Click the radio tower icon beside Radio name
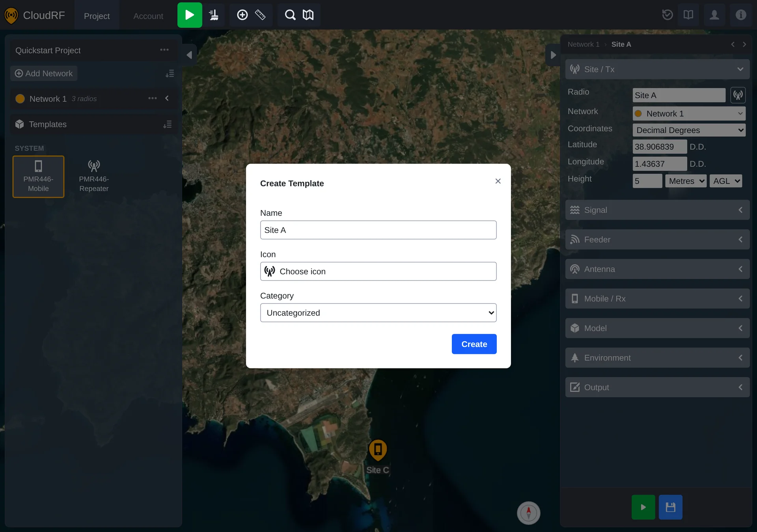Viewport: 757px width, 532px height. pos(738,95)
